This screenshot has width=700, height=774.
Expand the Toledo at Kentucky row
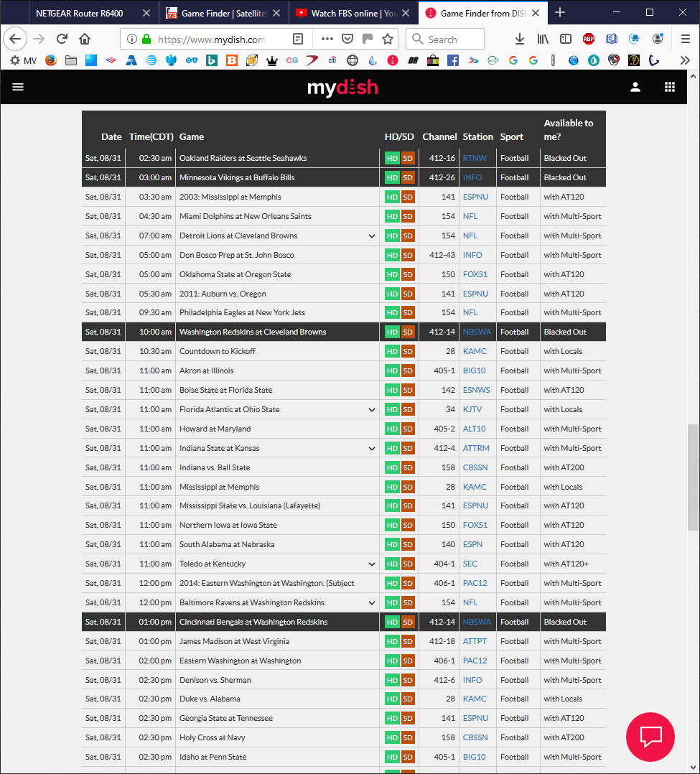[372, 564]
